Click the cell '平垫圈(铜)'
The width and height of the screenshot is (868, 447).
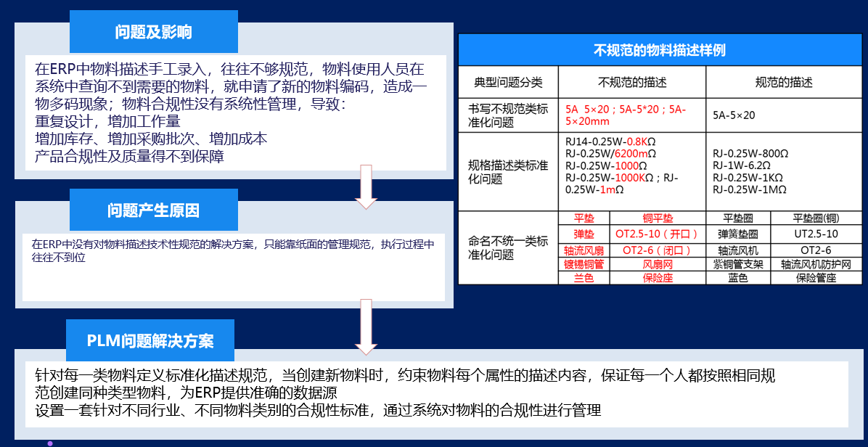(x=816, y=218)
